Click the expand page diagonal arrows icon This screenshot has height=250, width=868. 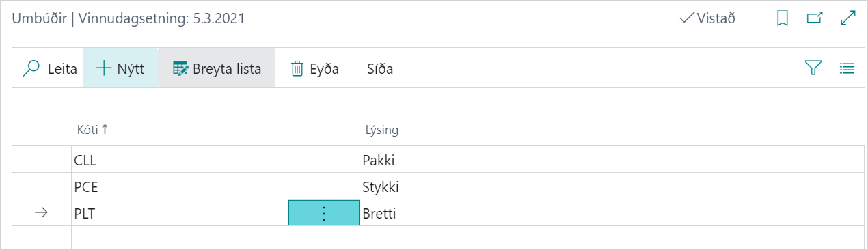pyautogui.click(x=848, y=18)
